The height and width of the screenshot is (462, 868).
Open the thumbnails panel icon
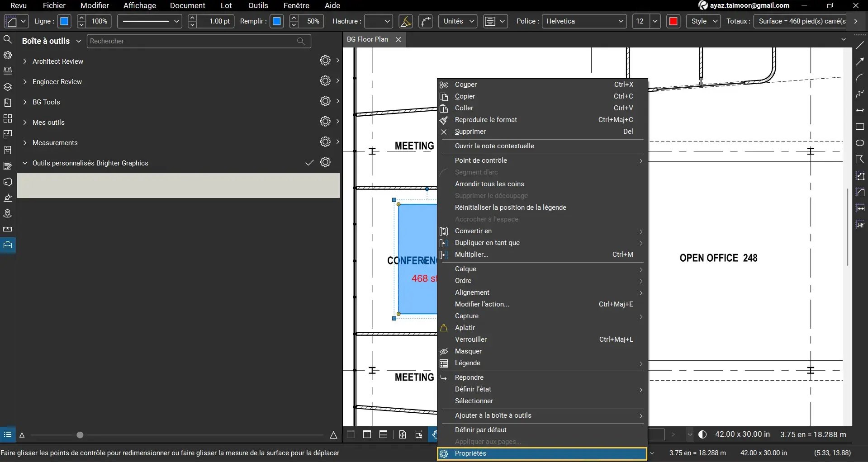coord(8,71)
